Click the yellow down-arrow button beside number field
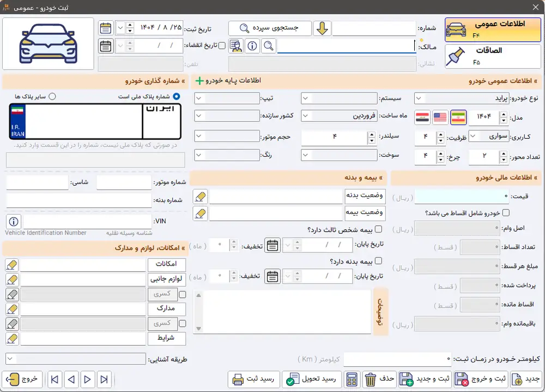The width and height of the screenshot is (545, 392). [x=322, y=28]
